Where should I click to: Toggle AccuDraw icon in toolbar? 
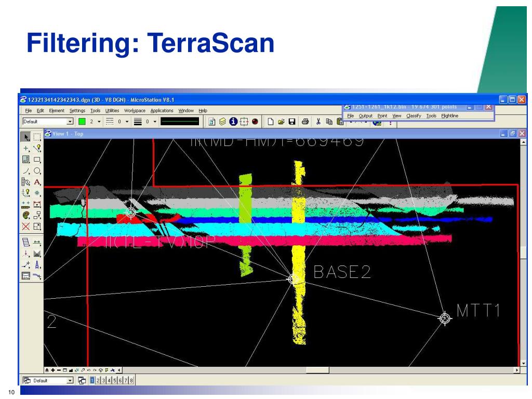[x=244, y=122]
